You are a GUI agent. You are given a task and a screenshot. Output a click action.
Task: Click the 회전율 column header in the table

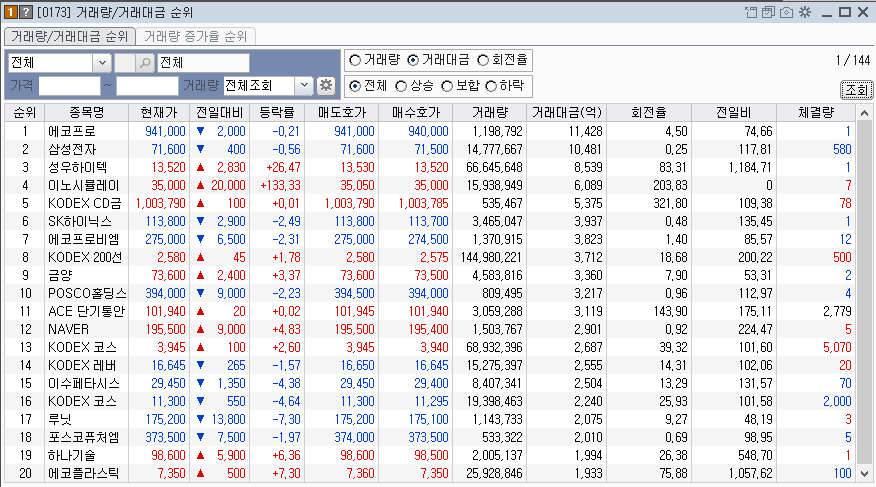[649, 112]
